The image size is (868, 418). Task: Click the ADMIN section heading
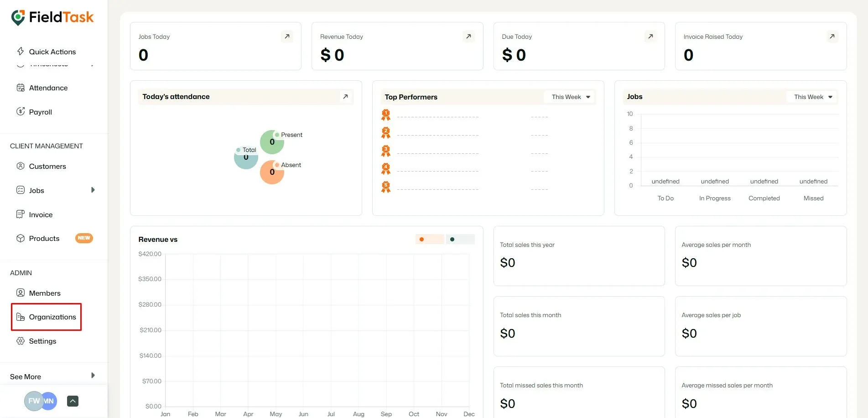click(x=21, y=273)
